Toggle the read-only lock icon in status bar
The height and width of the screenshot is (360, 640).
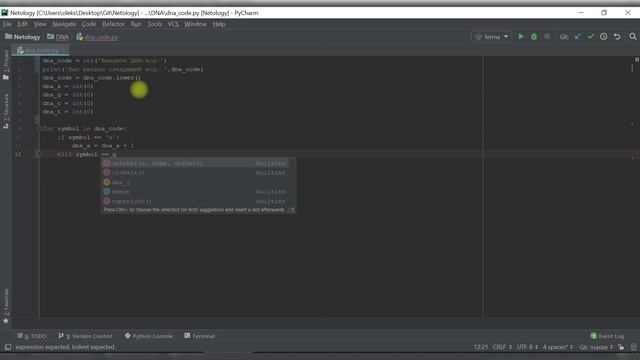pyautogui.click(x=621, y=347)
